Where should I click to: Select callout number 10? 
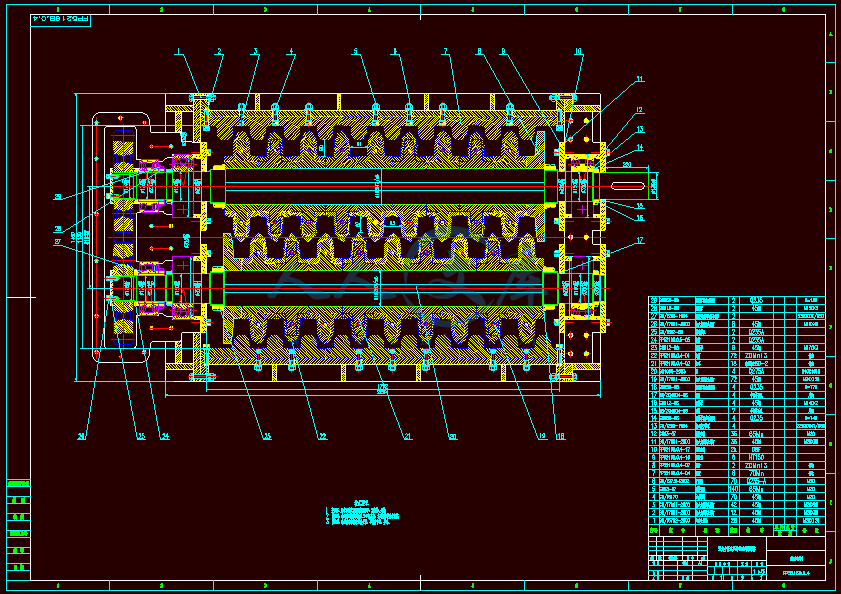(578, 52)
